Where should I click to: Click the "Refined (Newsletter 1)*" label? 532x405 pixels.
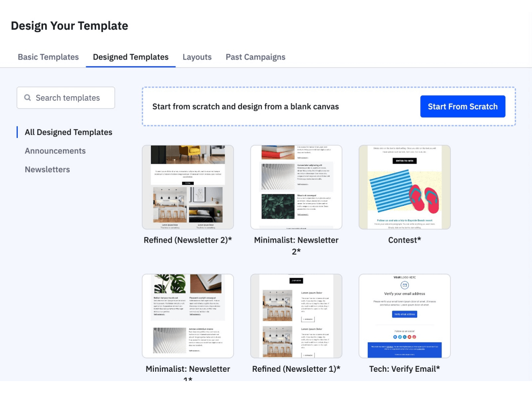(296, 369)
